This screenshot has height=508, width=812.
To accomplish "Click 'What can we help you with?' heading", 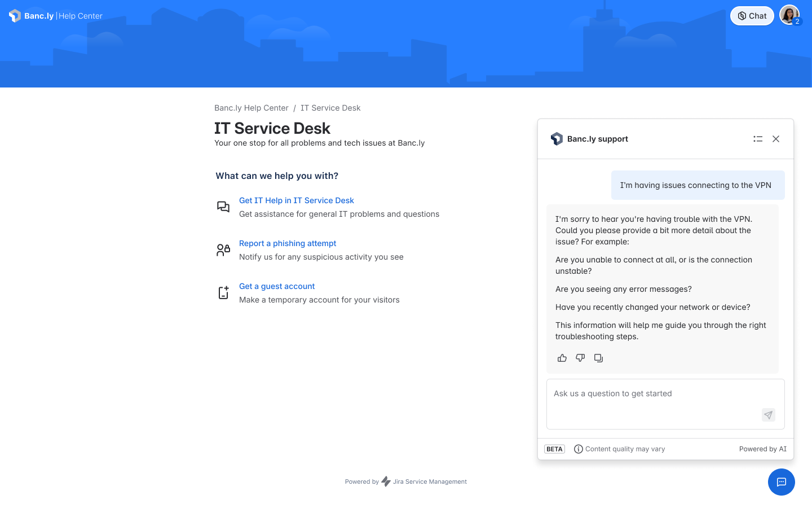I will pyautogui.click(x=277, y=176).
